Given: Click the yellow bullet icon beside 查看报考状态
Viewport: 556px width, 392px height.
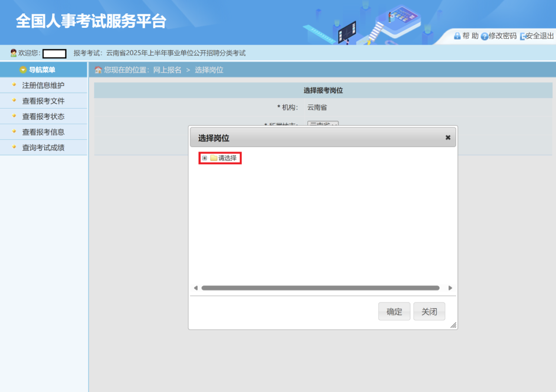Looking at the screenshot, I should (x=14, y=116).
